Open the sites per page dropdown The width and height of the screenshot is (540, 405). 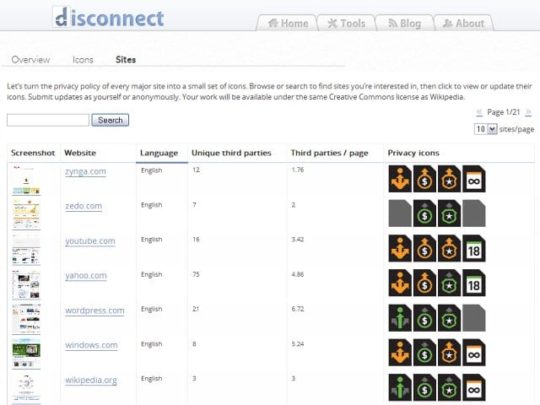click(x=486, y=129)
